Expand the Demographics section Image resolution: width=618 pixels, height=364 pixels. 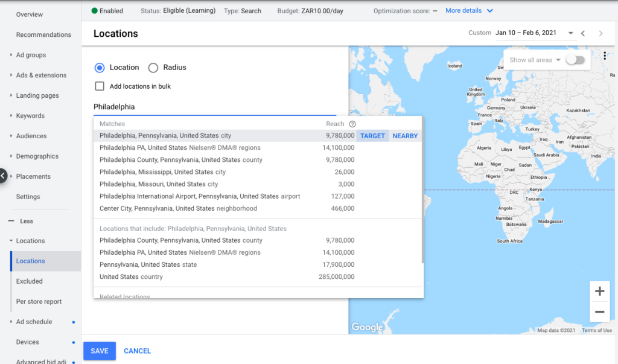pos(11,156)
